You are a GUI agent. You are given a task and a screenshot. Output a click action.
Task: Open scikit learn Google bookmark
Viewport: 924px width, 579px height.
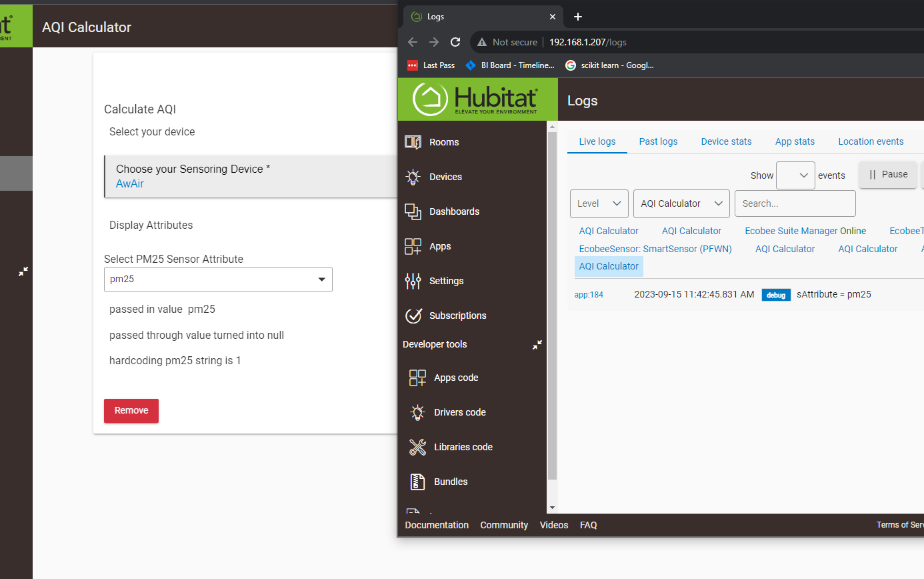coord(609,65)
